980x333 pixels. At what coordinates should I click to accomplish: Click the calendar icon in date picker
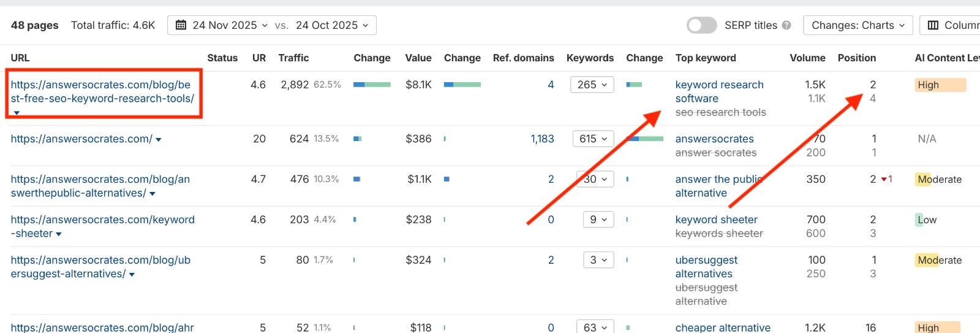tap(181, 25)
